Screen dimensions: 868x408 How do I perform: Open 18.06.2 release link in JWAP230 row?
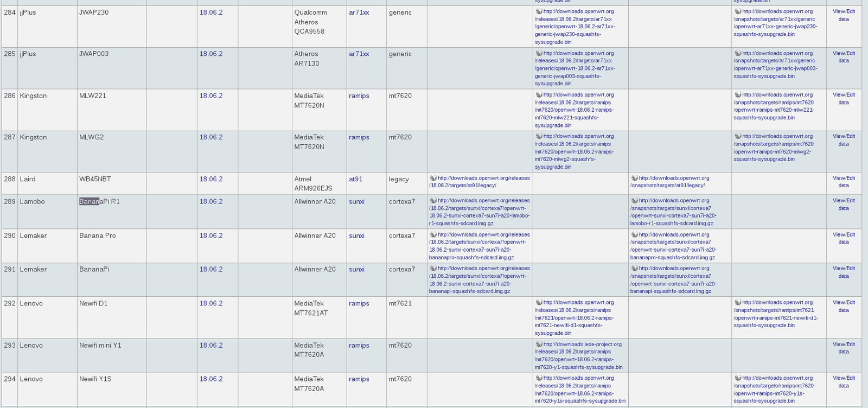[x=211, y=12]
